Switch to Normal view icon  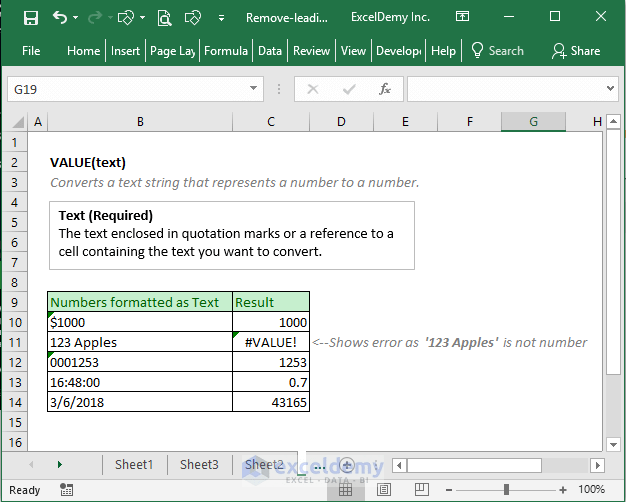point(345,490)
